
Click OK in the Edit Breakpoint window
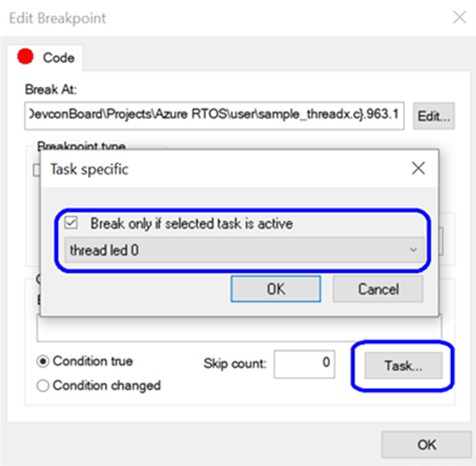pos(426,444)
